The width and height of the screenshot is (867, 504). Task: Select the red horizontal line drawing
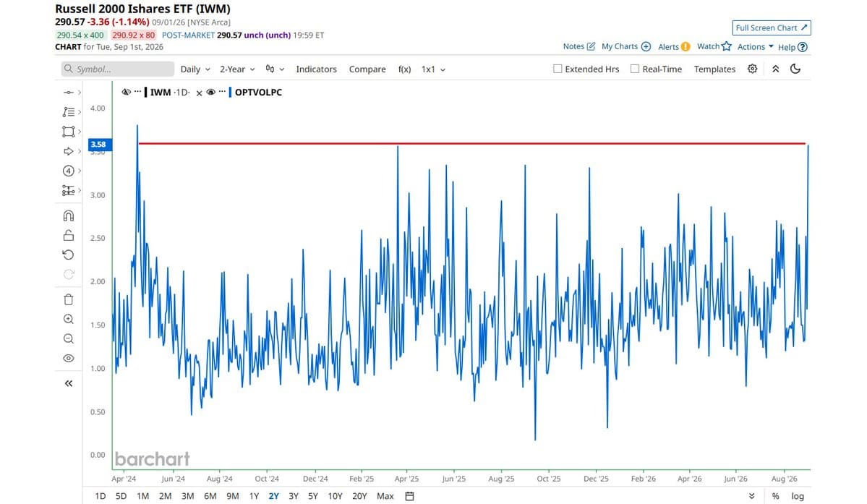tap(471, 144)
